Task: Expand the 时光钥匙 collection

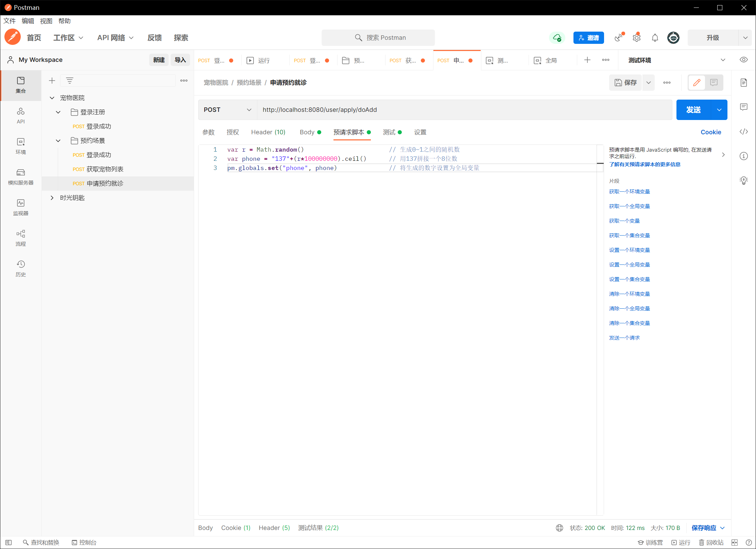Action: click(52, 198)
